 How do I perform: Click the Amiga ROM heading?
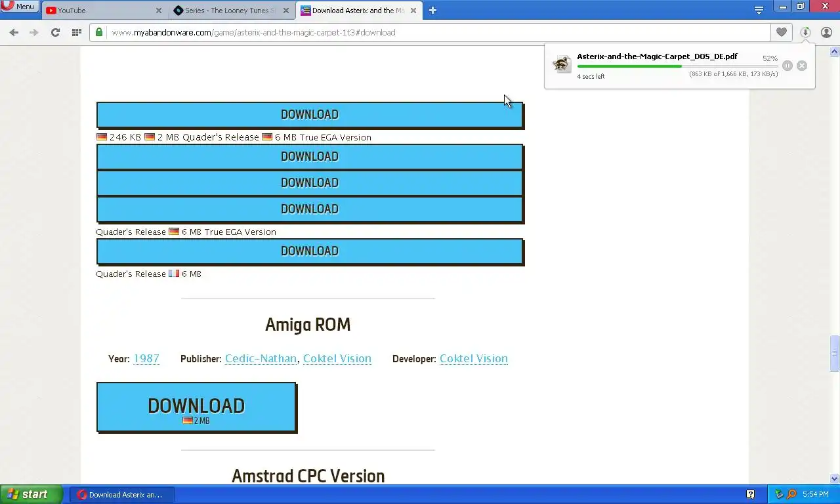[x=308, y=325]
